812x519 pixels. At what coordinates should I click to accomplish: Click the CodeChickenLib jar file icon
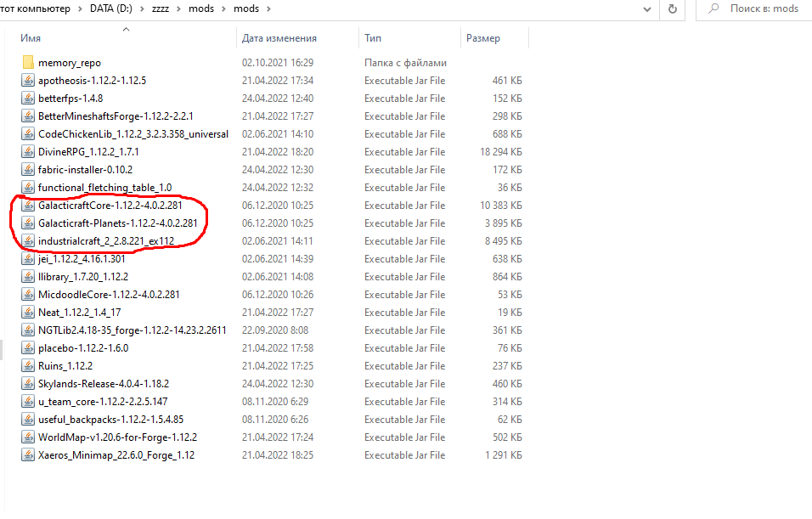click(x=28, y=134)
